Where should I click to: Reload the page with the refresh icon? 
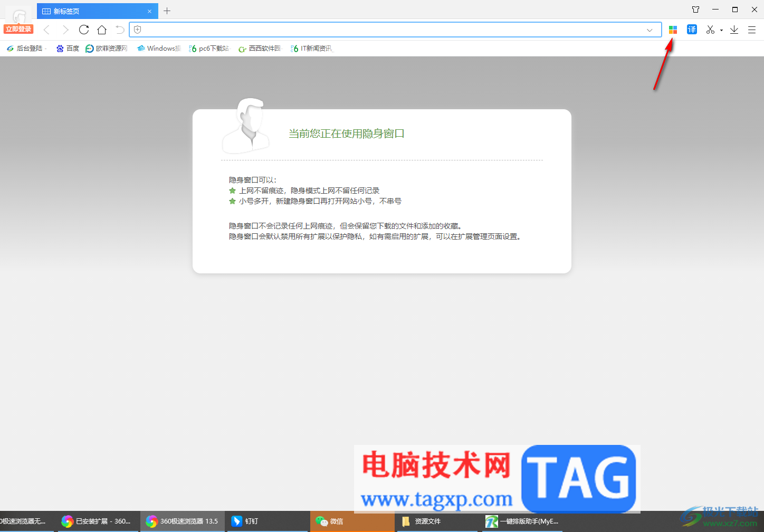coord(84,30)
